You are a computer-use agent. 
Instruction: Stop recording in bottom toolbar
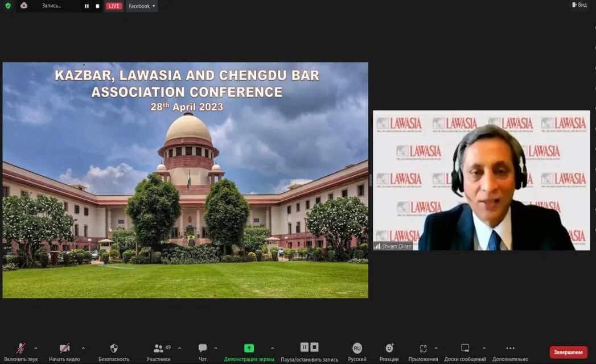tap(314, 347)
